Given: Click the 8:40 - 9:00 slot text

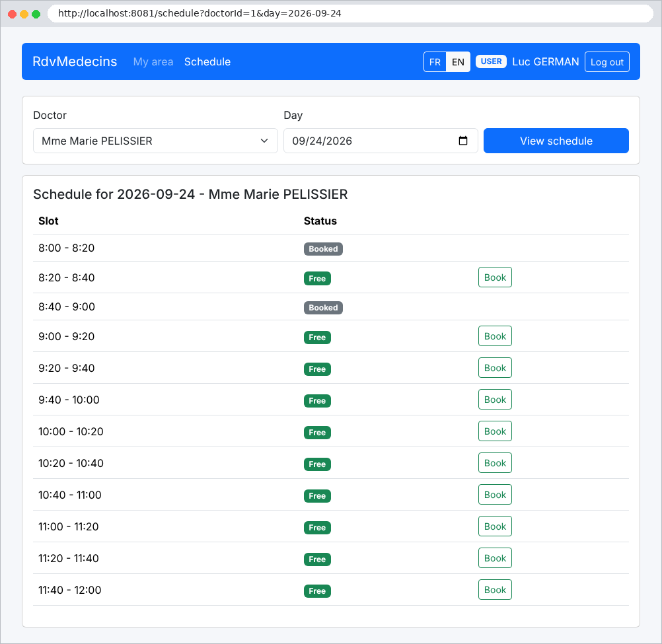Looking at the screenshot, I should point(67,306).
